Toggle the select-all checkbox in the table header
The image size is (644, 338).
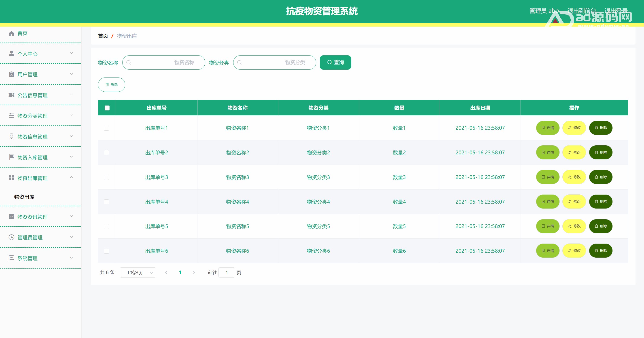107,108
